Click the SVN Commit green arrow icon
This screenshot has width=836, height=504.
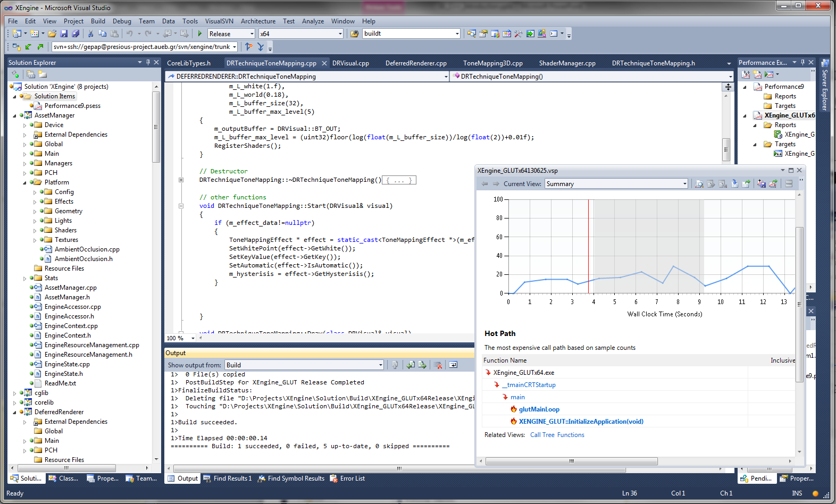pyautogui.click(x=40, y=47)
